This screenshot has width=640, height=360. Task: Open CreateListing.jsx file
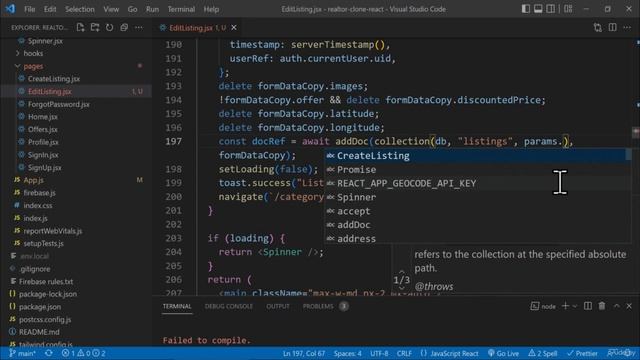53,79
